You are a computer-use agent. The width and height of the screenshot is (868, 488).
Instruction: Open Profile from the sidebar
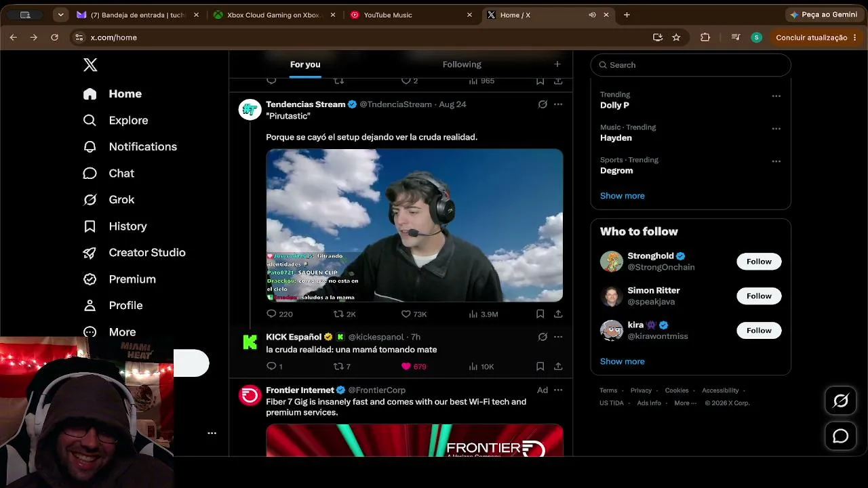(113, 306)
